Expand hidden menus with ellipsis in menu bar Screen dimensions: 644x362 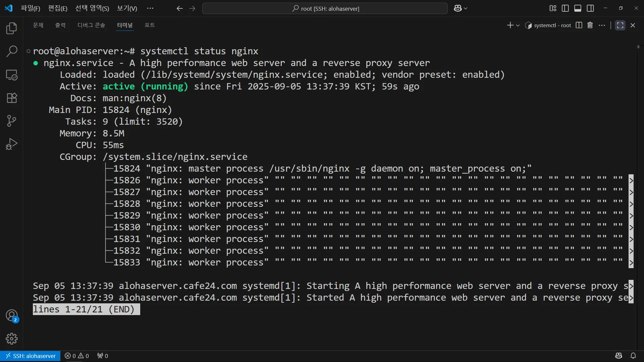click(150, 8)
